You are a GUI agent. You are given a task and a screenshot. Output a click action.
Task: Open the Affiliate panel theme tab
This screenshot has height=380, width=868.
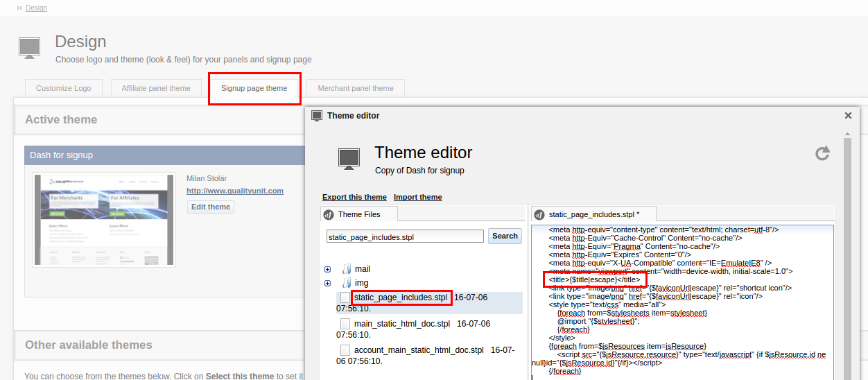[156, 88]
